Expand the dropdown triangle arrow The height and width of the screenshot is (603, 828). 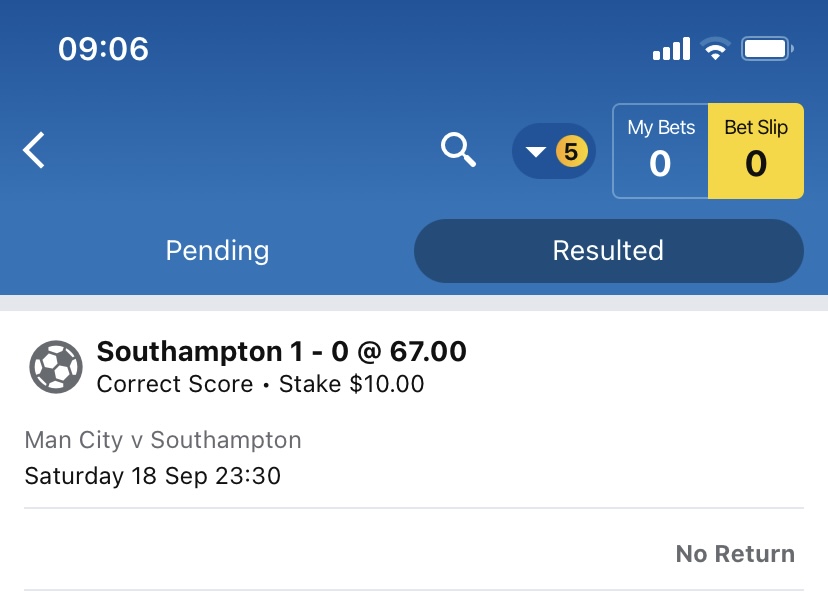coord(536,152)
